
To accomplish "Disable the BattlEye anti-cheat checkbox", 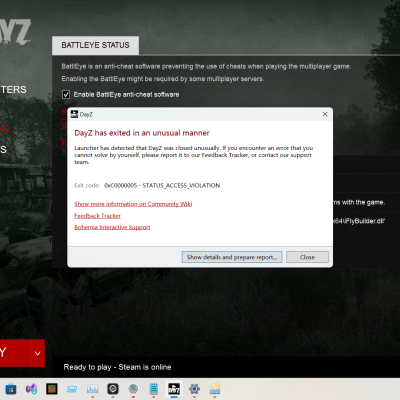I will 66,95.
